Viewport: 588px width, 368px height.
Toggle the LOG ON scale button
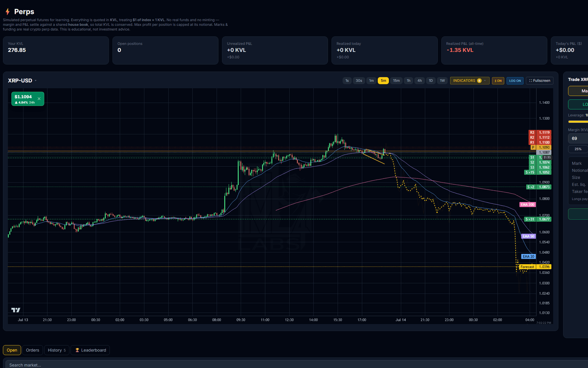[x=515, y=81]
